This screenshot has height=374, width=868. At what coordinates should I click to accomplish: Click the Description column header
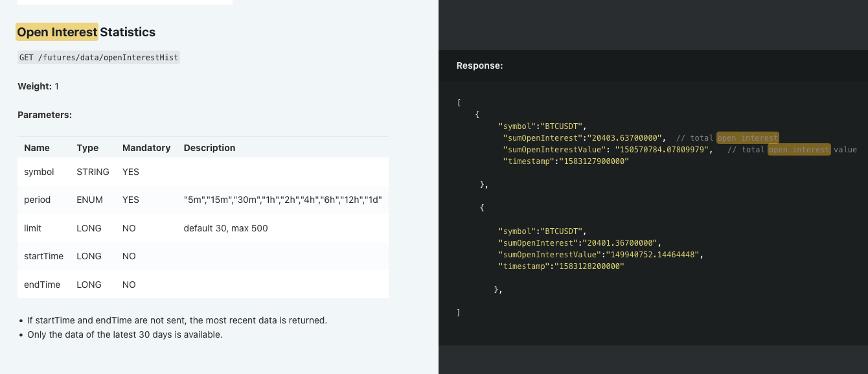pyautogui.click(x=209, y=148)
